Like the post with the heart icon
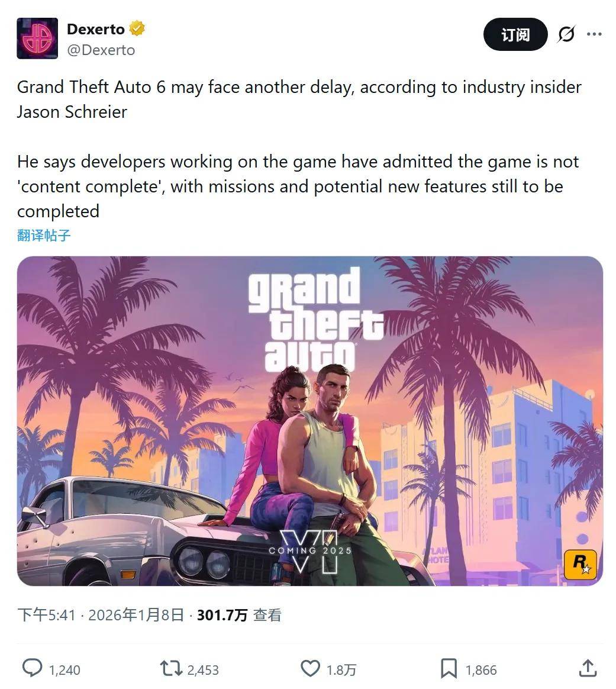The image size is (616, 689). point(310,668)
